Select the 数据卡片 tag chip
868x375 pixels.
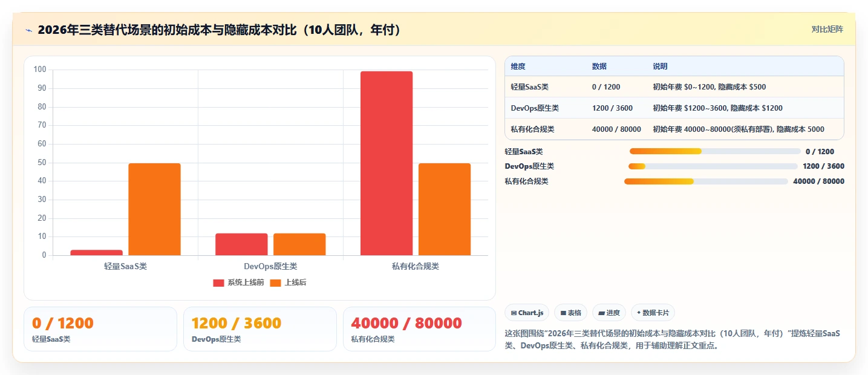pyautogui.click(x=653, y=313)
